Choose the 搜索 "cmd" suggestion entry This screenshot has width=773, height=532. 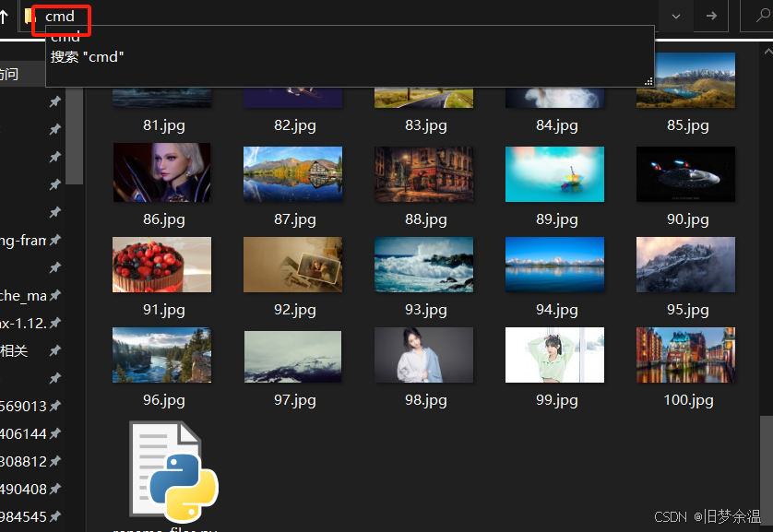88,57
